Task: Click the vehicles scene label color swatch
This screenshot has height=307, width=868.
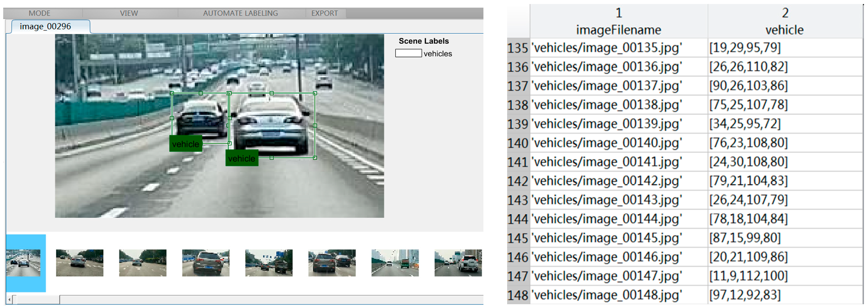Action: click(408, 53)
